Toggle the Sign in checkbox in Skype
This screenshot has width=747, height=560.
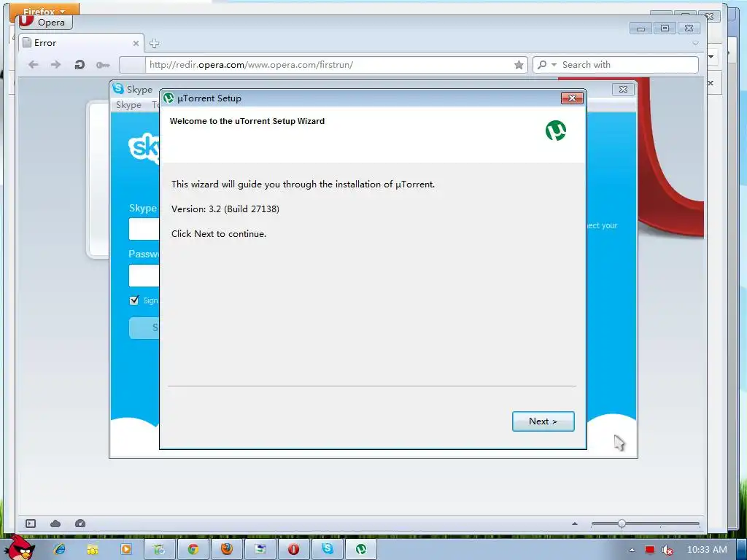click(134, 300)
